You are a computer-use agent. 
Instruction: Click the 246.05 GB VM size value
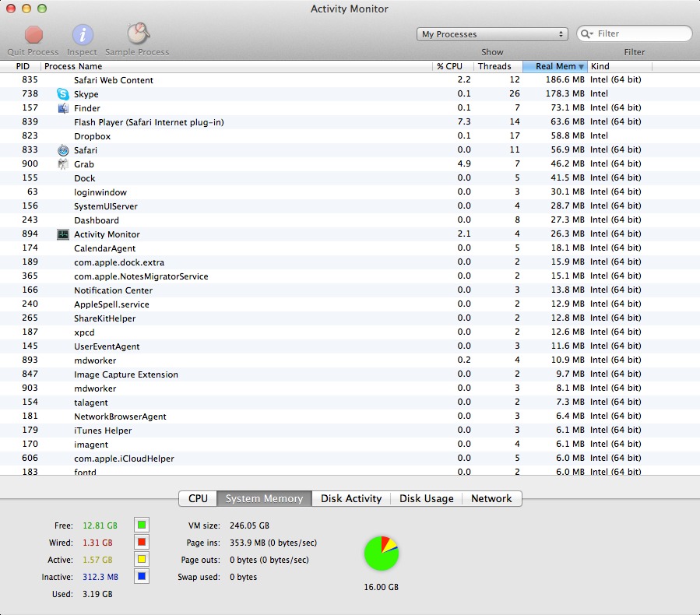coord(249,525)
